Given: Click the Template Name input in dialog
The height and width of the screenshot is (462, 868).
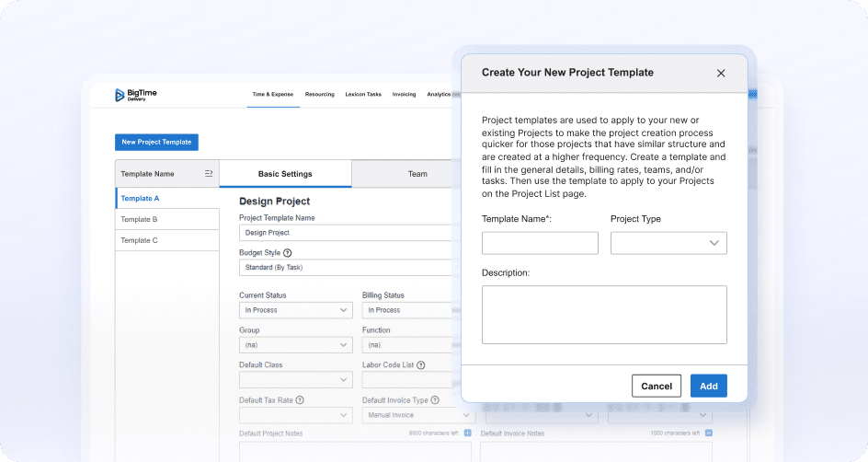Looking at the screenshot, I should [x=540, y=243].
